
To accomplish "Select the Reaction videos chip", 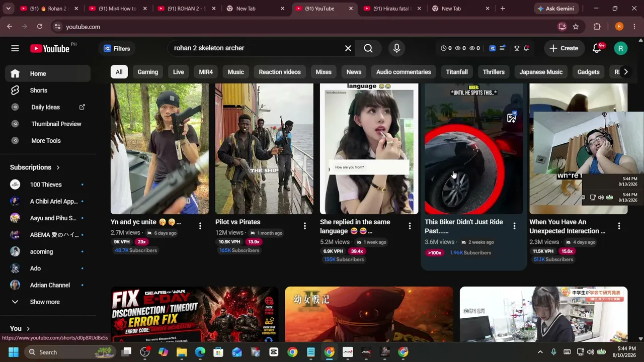I will pyautogui.click(x=280, y=72).
